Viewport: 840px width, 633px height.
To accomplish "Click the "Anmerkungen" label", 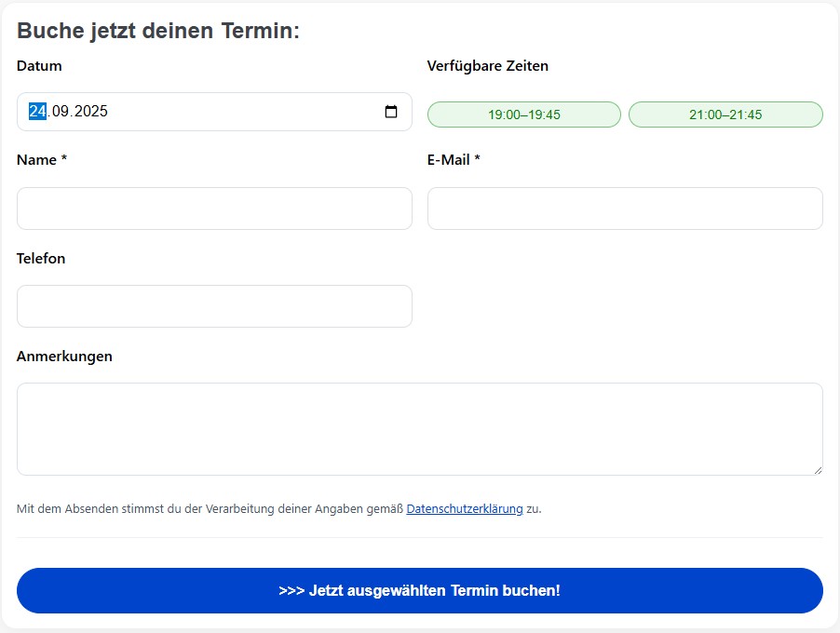I will point(64,357).
